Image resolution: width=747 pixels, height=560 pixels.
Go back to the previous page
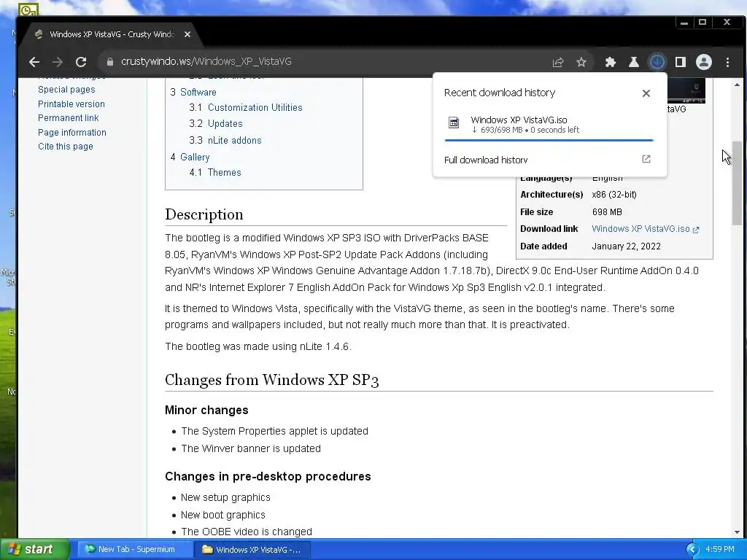pos(34,62)
